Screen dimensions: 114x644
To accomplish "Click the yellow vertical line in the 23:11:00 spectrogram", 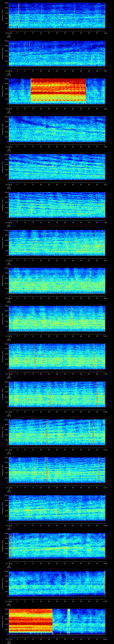I will tap(15, 394).
